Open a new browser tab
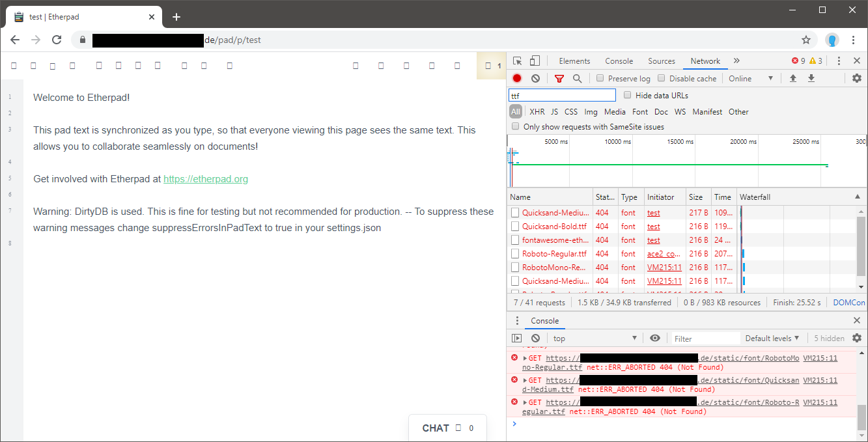Viewport: 868px width, 442px height. pos(176,17)
